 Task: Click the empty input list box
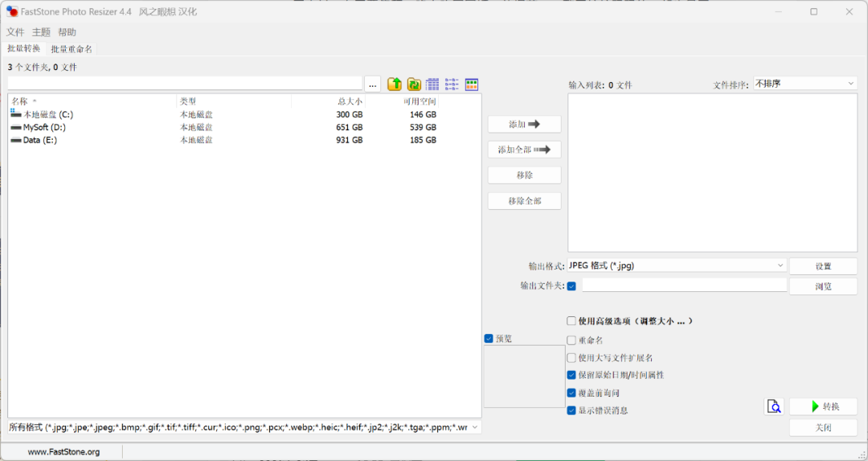pyautogui.click(x=712, y=173)
